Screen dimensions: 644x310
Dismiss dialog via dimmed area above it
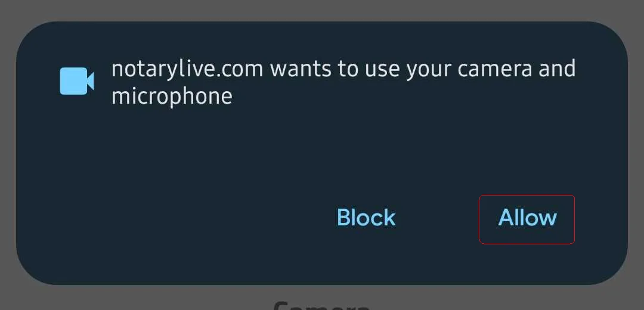point(322,10)
